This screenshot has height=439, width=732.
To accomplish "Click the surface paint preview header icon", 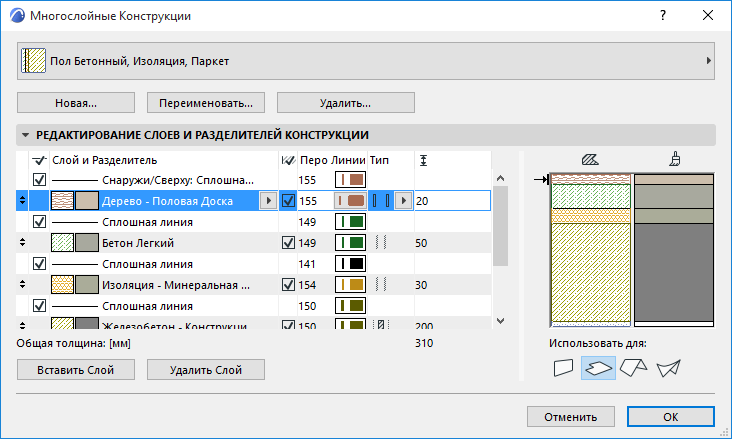I will [675, 160].
